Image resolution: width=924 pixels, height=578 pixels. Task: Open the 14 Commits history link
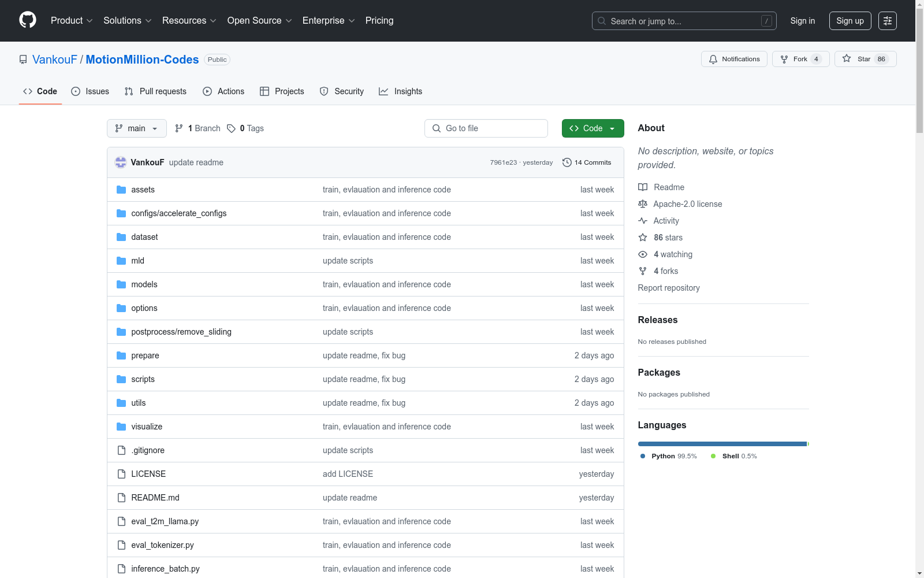(x=587, y=162)
